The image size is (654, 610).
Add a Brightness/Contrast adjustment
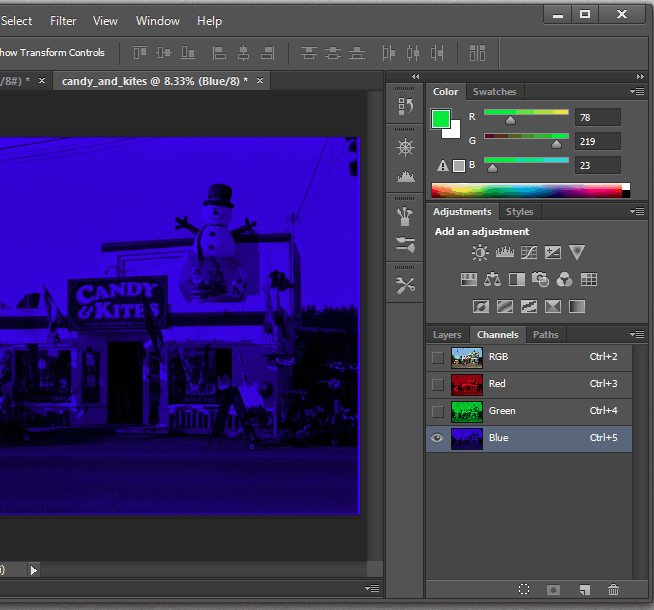tap(480, 253)
